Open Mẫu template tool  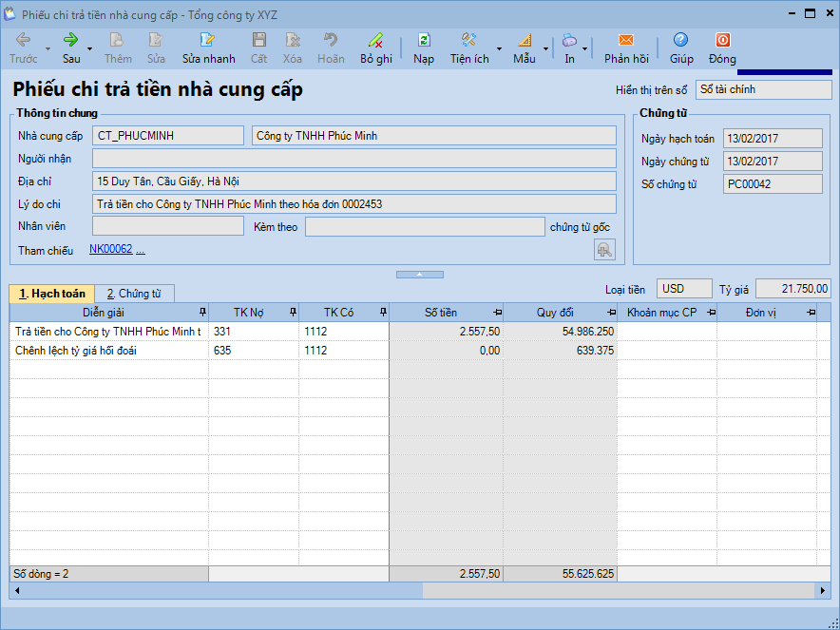tap(525, 48)
